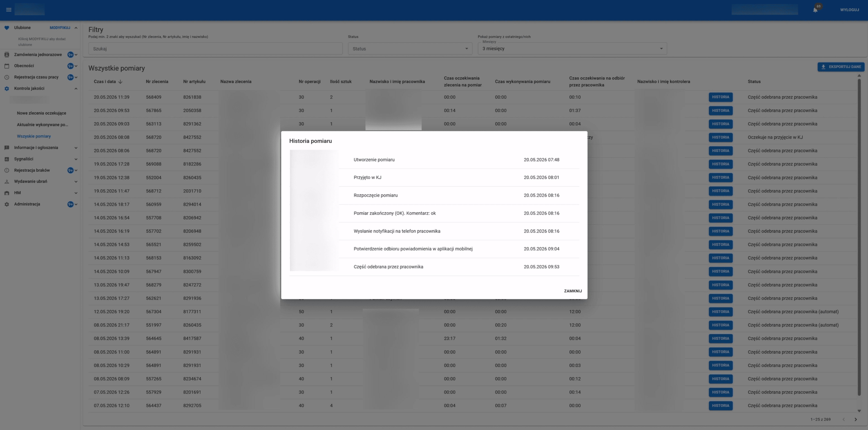The height and width of the screenshot is (430, 868).
Task: Expand Informacje i ogłoszenia section
Action: (x=76, y=148)
